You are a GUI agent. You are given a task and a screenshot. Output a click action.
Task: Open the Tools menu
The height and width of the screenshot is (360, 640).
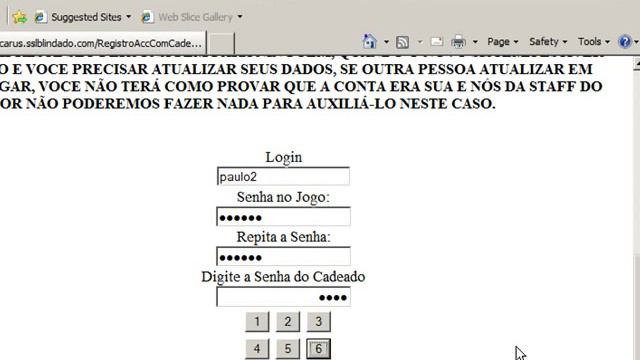click(593, 42)
